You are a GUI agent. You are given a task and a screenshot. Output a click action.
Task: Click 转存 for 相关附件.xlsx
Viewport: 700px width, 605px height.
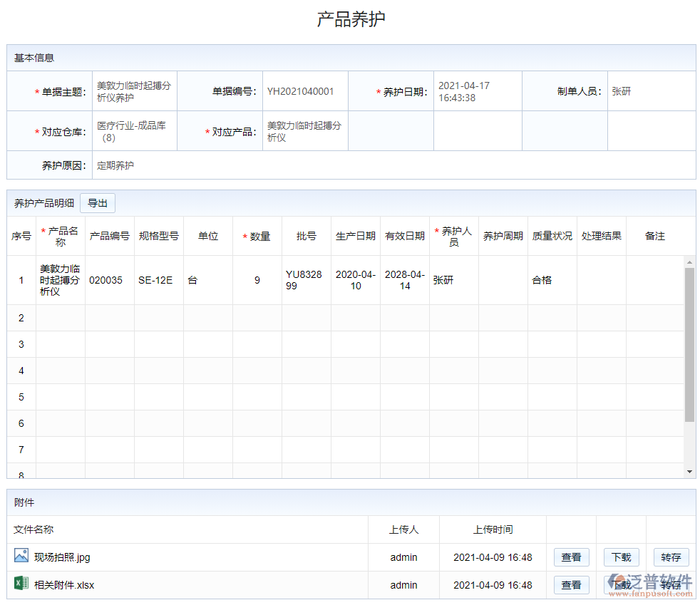[x=671, y=585]
